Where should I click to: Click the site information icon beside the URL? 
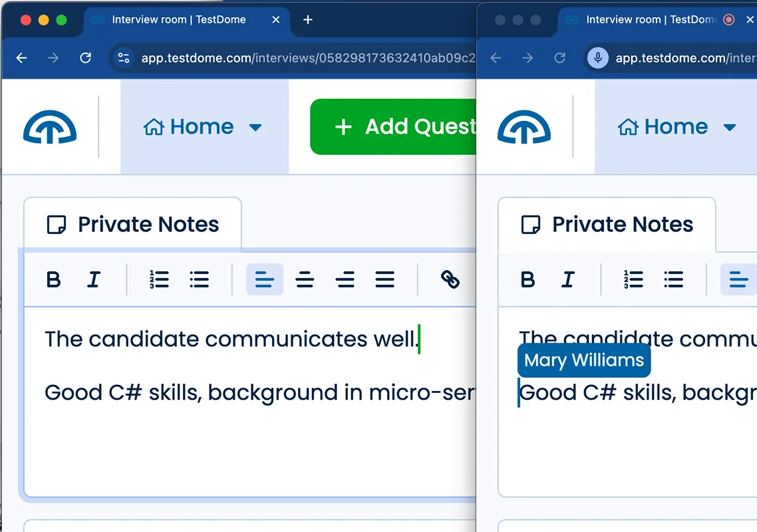(x=124, y=58)
